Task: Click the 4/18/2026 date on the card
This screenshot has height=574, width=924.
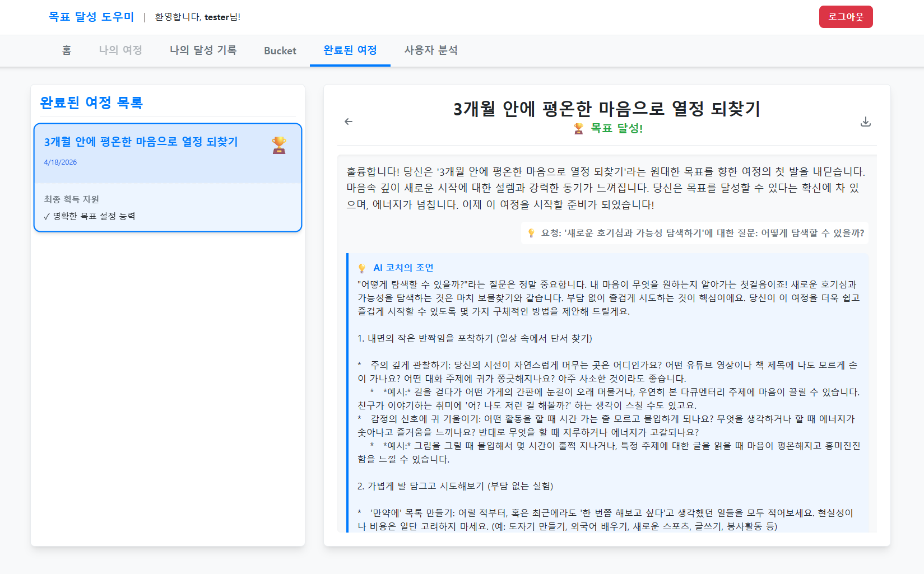Action: [61, 162]
